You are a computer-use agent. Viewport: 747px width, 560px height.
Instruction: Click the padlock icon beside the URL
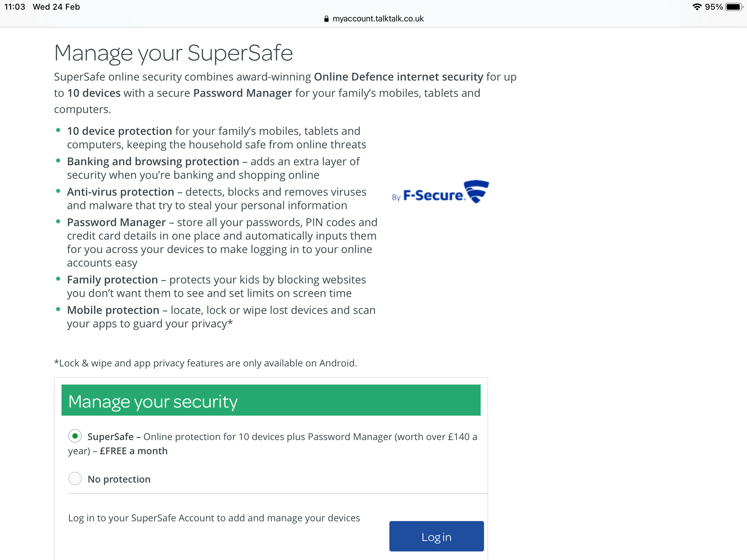tap(326, 19)
